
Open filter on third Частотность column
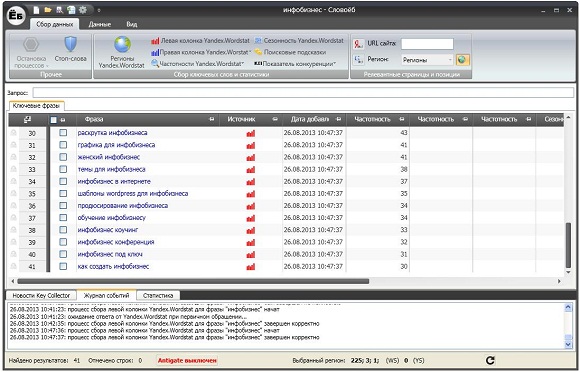[529, 119]
